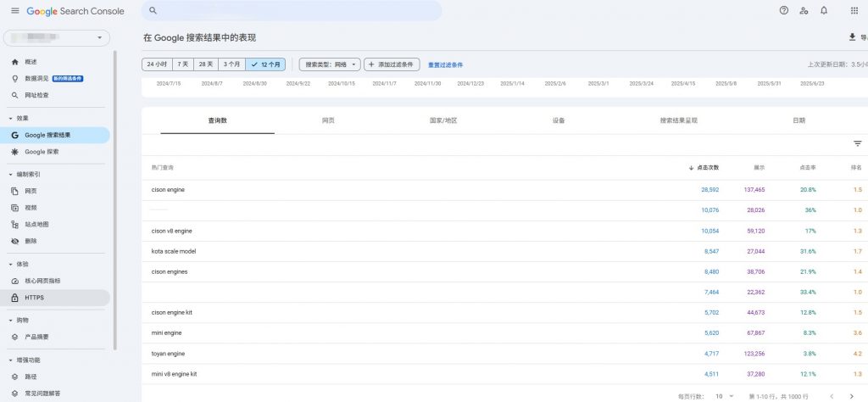
Task: Switch to 日期 tab
Action: click(x=798, y=120)
